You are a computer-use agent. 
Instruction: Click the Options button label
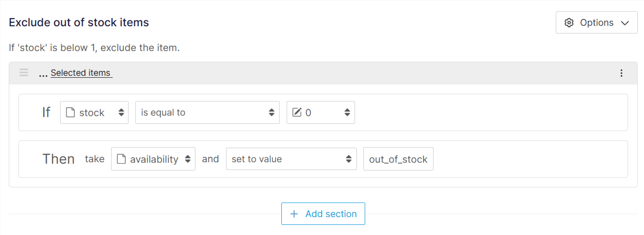click(x=596, y=23)
